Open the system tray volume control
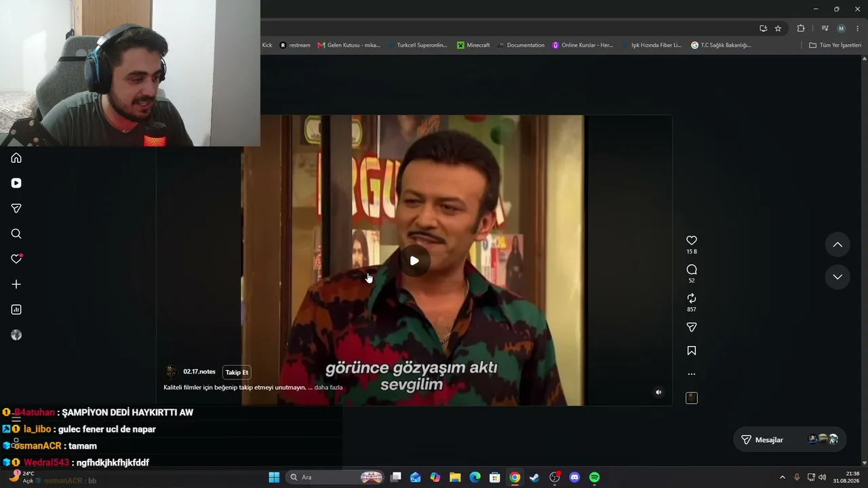Screen dimensions: 868x488 click(823, 477)
